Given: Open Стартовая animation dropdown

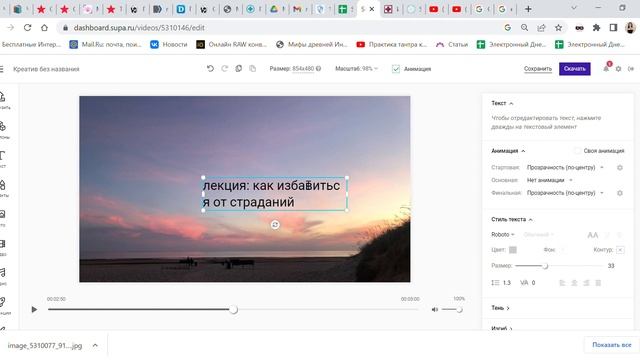Looking at the screenshot, I should pyautogui.click(x=565, y=167).
